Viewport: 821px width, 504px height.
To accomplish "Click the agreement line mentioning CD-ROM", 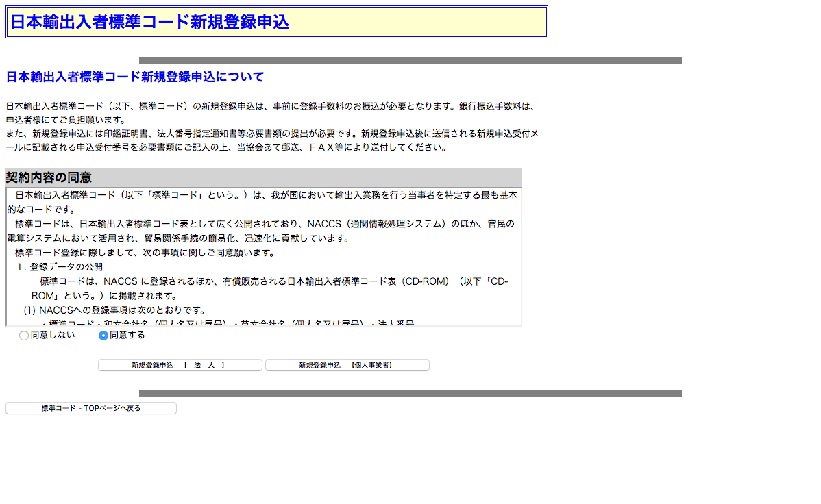I will [274, 281].
